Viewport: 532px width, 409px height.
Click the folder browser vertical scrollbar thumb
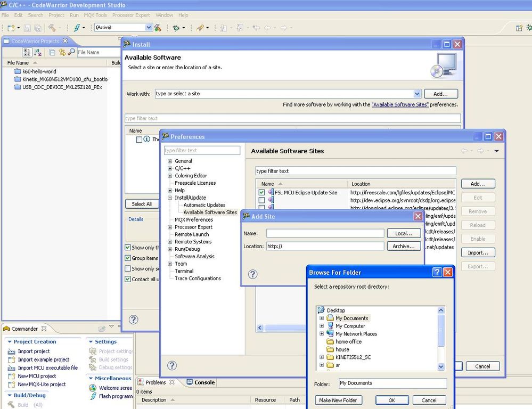[441, 330]
